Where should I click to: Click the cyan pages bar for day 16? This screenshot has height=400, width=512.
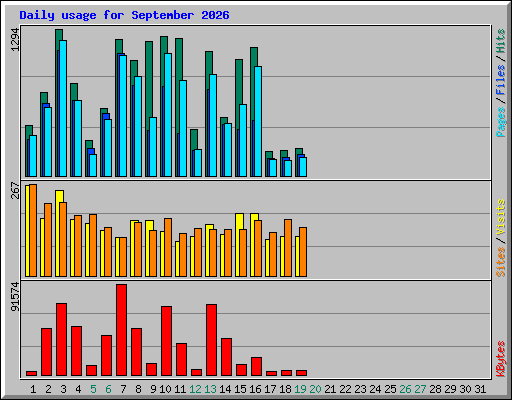click(x=258, y=121)
